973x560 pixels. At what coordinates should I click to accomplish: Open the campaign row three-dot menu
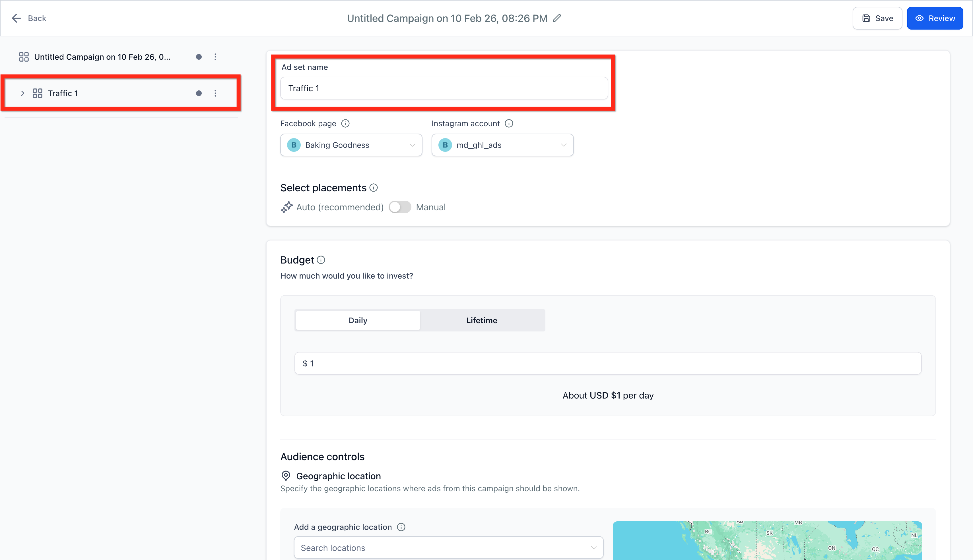pyautogui.click(x=215, y=57)
